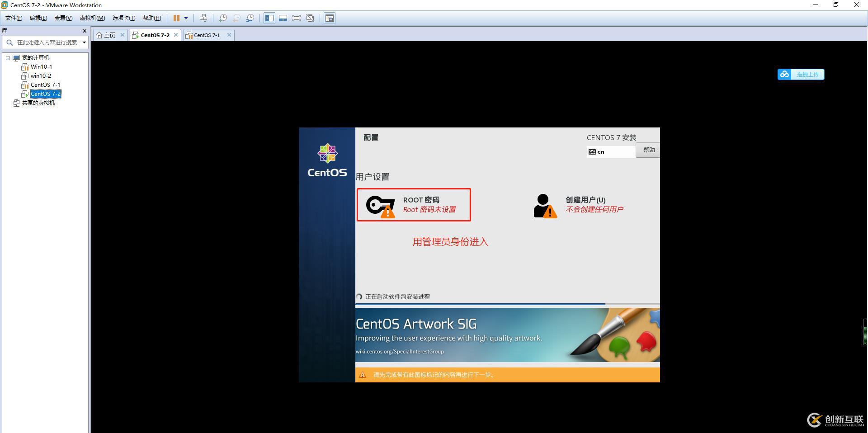Switch to the CentOS 7-2 tab
Viewport: 868px width, 433px height.
tap(155, 35)
